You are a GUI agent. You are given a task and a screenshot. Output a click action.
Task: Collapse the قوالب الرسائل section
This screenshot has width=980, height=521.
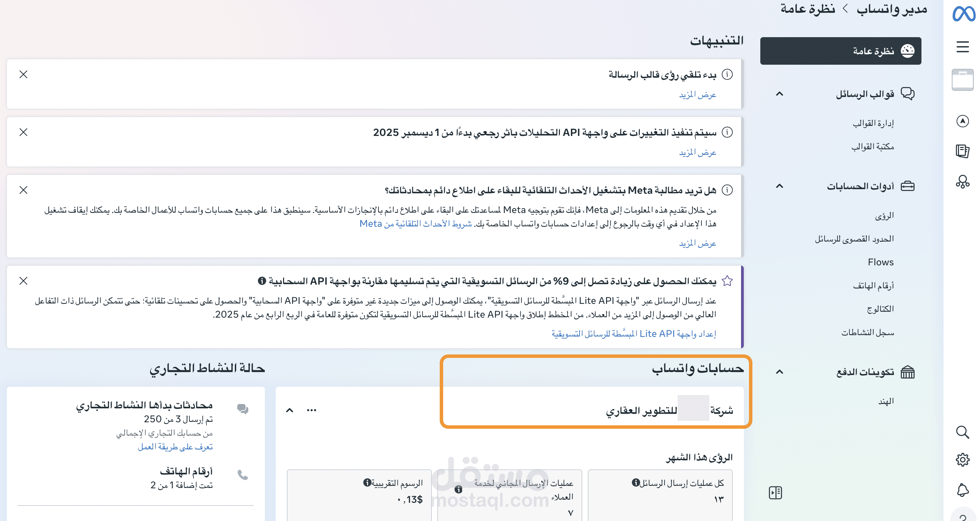point(780,94)
